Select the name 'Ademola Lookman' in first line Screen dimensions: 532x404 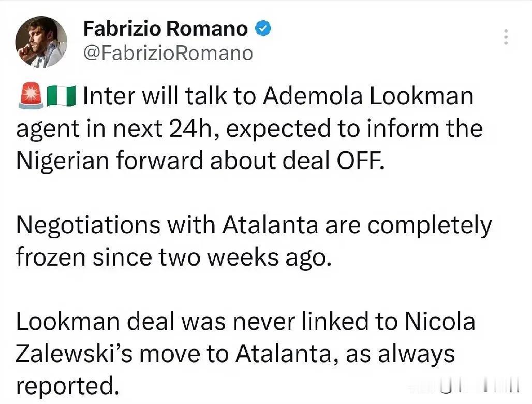[368, 96]
